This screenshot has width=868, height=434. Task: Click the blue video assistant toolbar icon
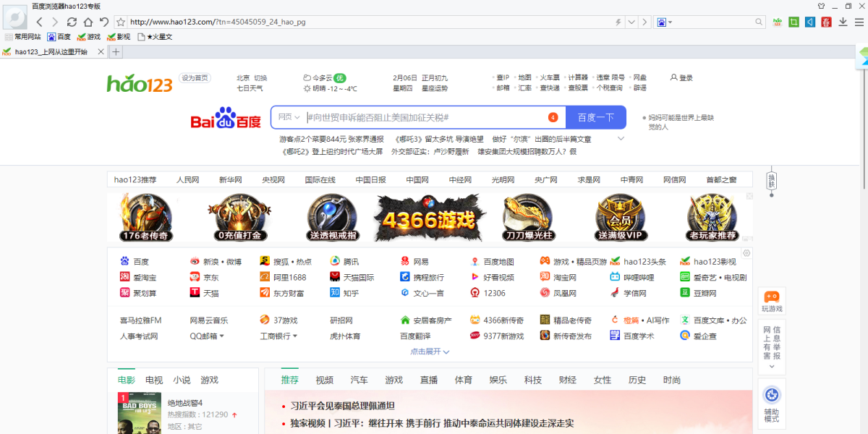(811, 22)
